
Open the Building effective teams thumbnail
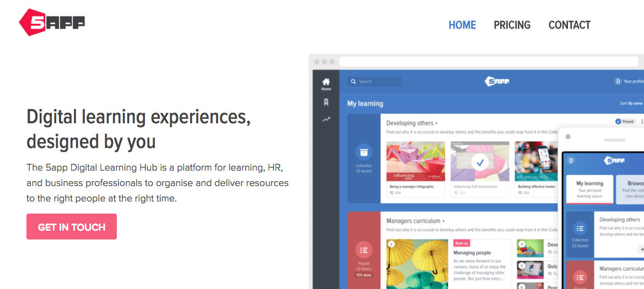[536, 161]
